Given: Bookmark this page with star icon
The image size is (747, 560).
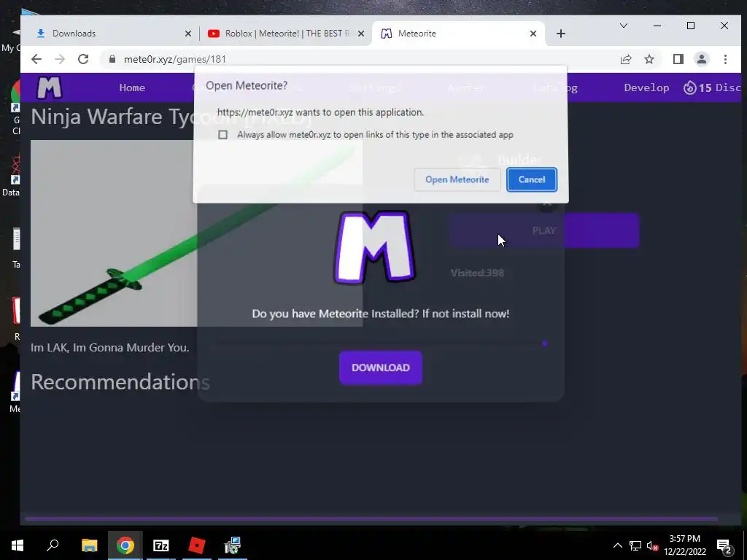Looking at the screenshot, I should click(x=649, y=59).
